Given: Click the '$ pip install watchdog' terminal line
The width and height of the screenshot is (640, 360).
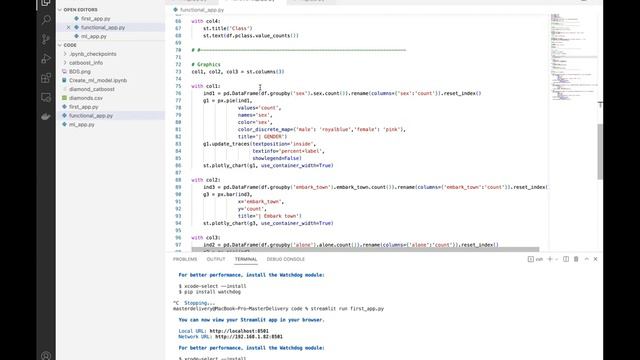Looking at the screenshot, I should pos(210,292).
